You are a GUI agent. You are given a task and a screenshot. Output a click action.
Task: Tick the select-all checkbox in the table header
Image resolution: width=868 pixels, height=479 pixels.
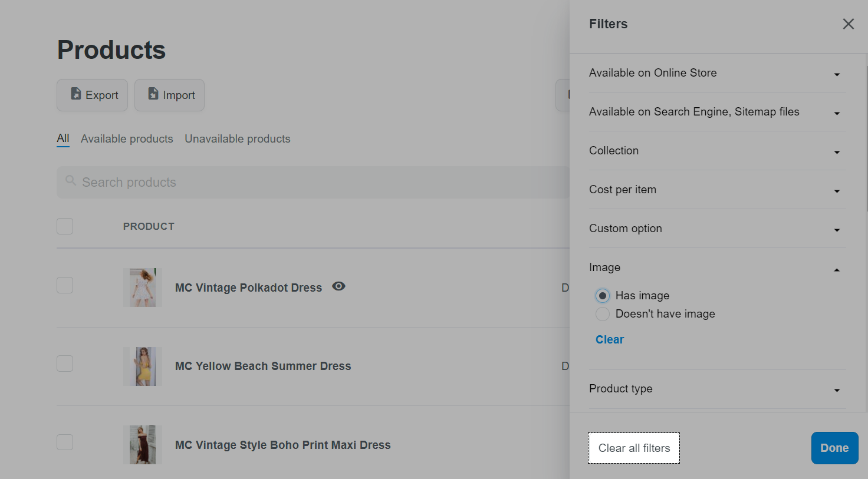click(x=65, y=226)
